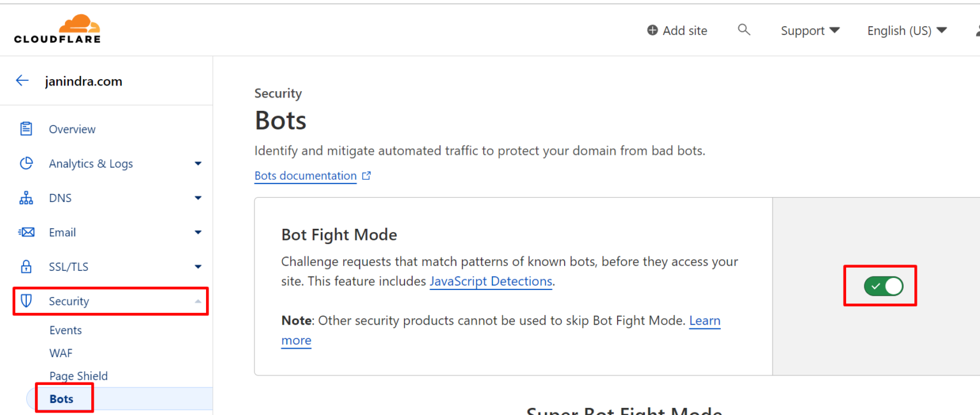The height and width of the screenshot is (415, 980).
Task: Click the back arrow beside janindra.com
Action: pos(22,80)
